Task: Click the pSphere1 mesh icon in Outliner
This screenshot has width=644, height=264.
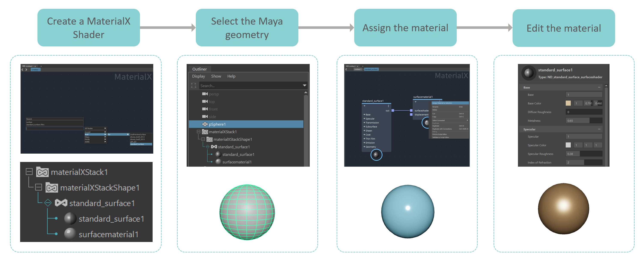Action: click(205, 124)
